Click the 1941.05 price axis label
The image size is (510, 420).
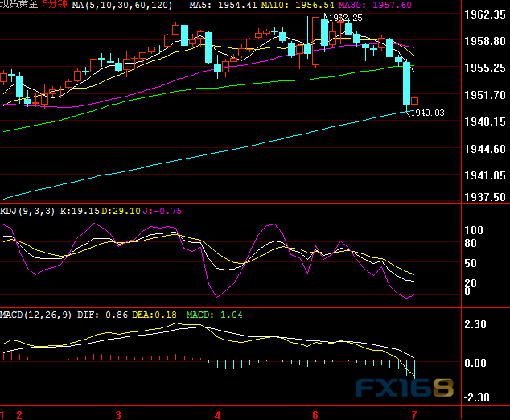485,175
